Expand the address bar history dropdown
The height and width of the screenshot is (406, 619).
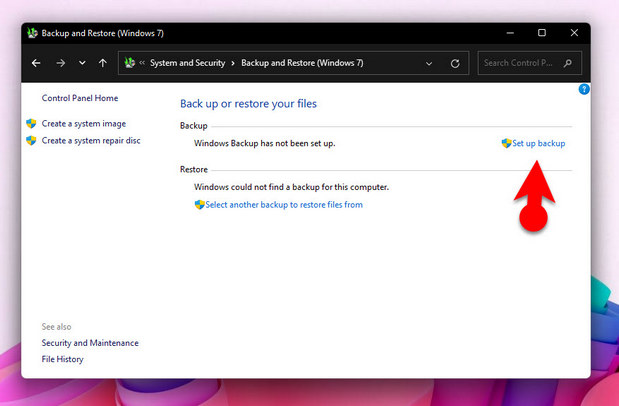(x=429, y=63)
